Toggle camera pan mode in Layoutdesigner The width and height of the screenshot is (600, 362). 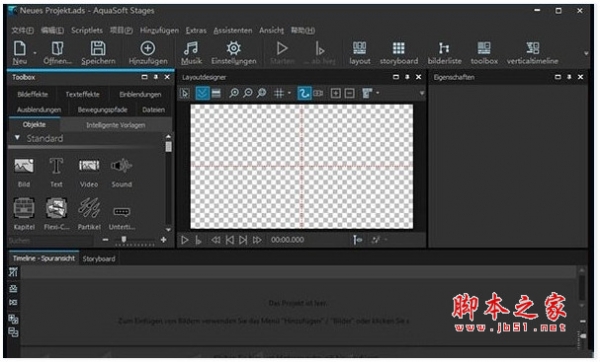[318, 93]
